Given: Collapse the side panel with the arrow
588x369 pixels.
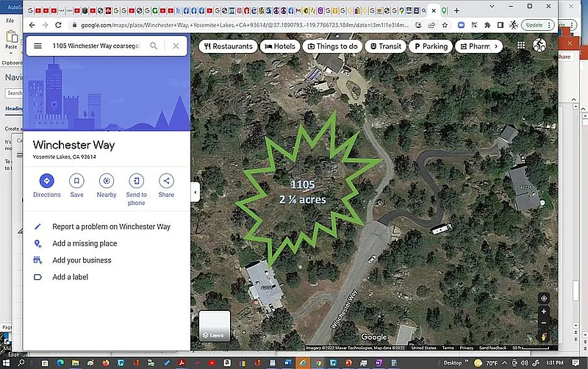Looking at the screenshot, I should click(195, 193).
